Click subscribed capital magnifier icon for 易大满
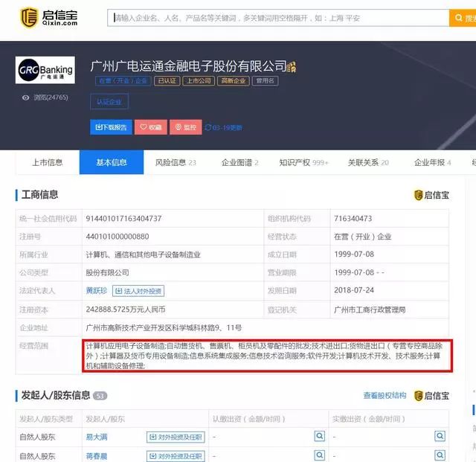Image resolution: width=476 pixels, height=462 pixels. [x=319, y=436]
